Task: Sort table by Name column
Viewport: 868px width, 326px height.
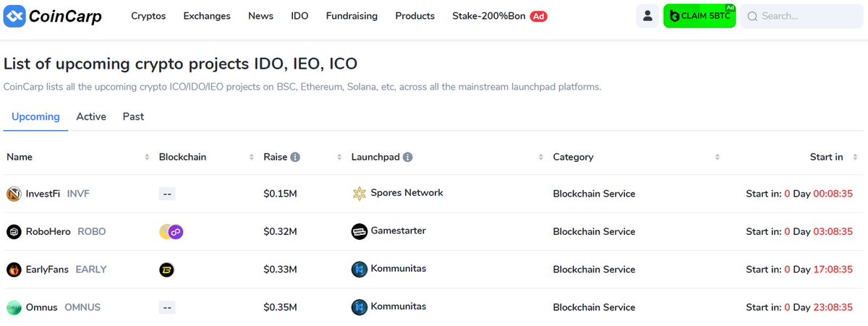Action: pos(148,157)
